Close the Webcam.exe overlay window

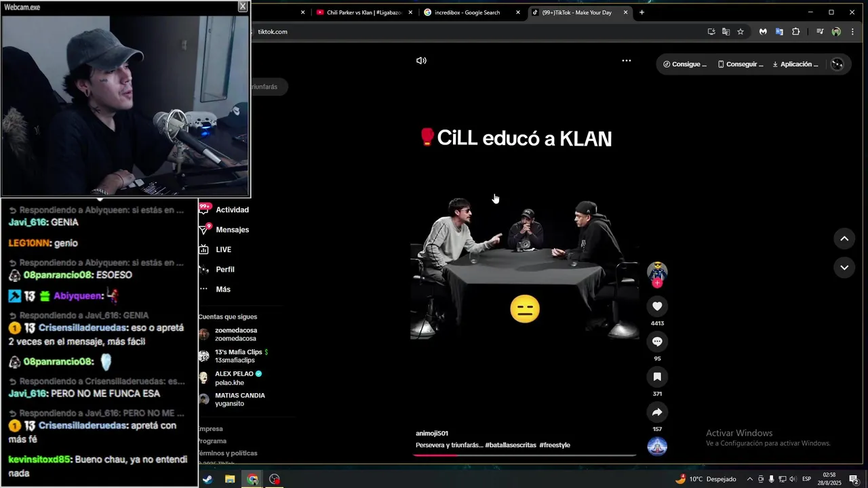(x=242, y=7)
